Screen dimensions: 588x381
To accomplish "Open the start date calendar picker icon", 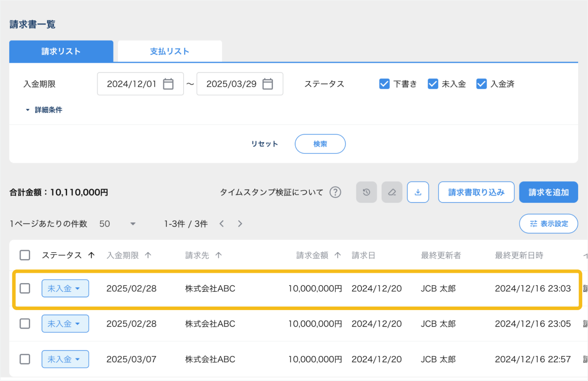I will 168,84.
